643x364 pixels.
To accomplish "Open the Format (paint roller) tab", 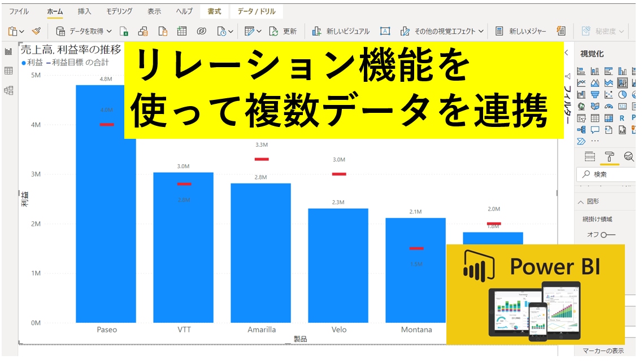I will 609,156.
